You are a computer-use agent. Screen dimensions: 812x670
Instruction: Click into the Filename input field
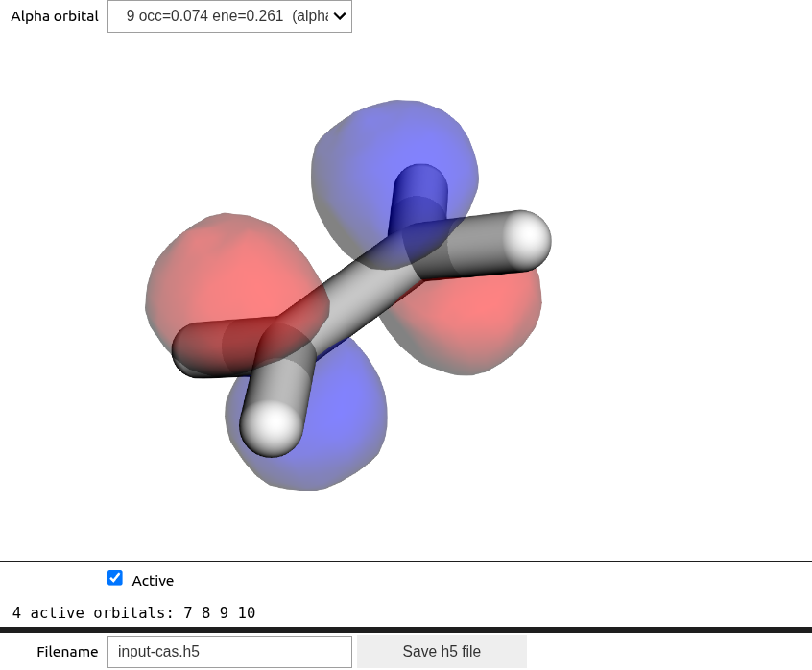pos(229,652)
